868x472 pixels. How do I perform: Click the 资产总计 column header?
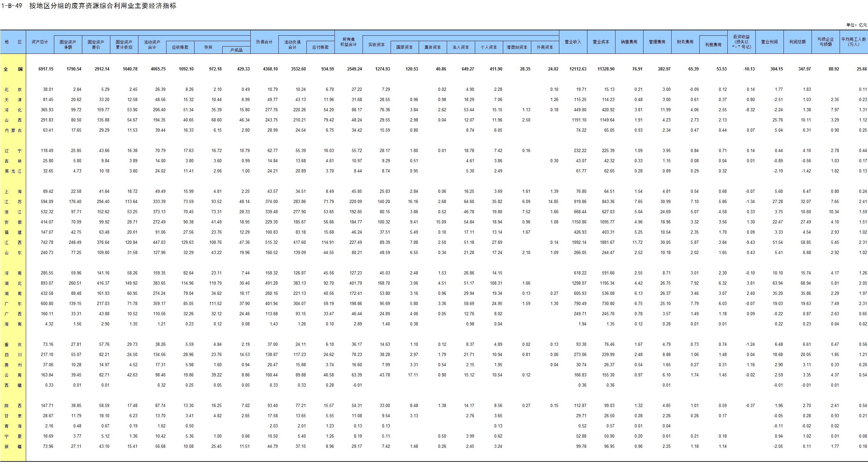(40, 42)
